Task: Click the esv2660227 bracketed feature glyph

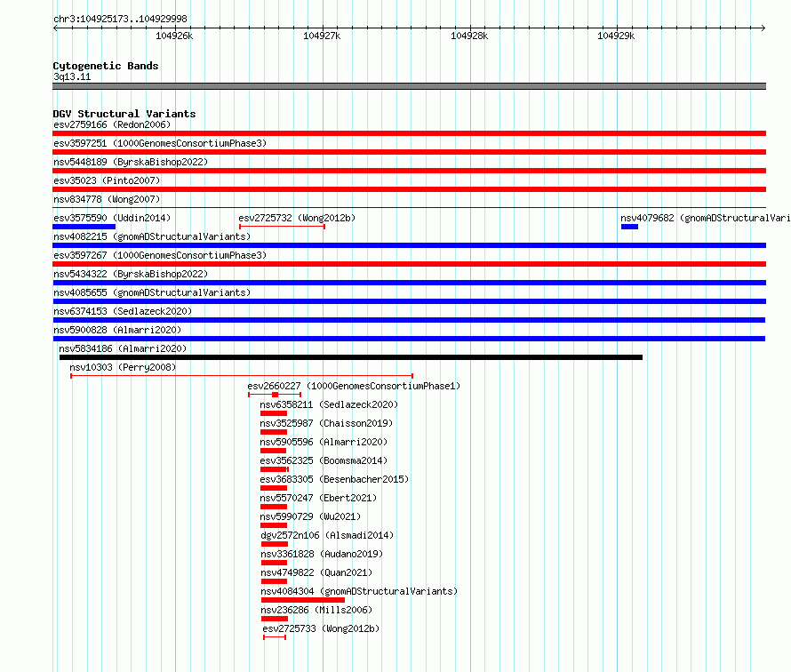Action: [275, 395]
